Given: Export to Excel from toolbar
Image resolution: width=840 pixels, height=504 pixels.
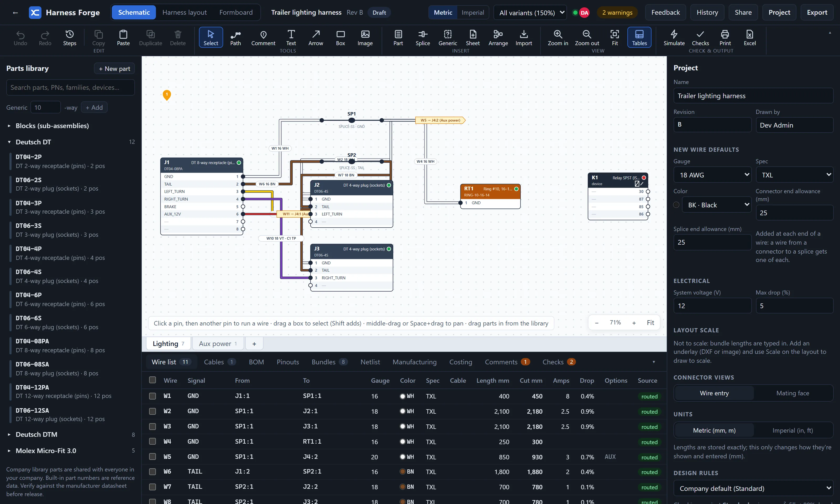Looking at the screenshot, I should 750,38.
